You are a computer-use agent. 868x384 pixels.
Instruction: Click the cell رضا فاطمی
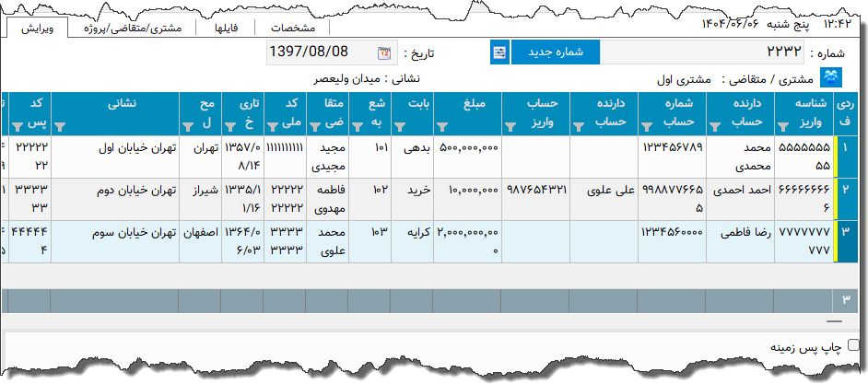pos(741,241)
